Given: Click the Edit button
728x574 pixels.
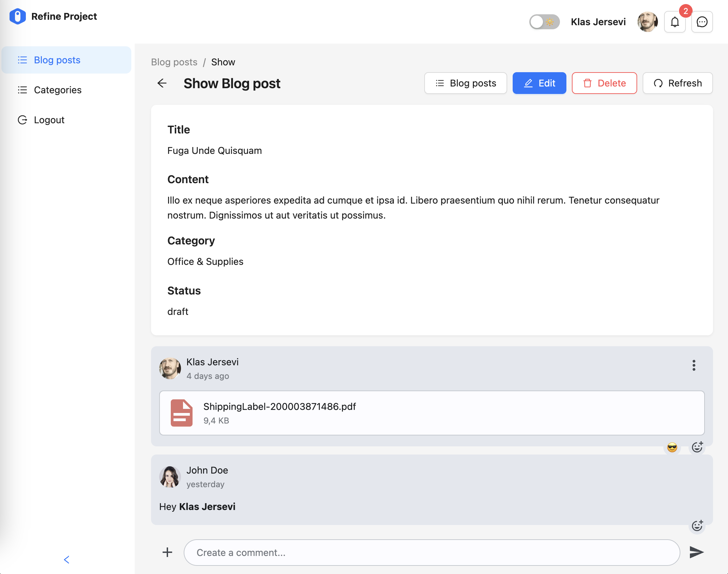Looking at the screenshot, I should (539, 83).
